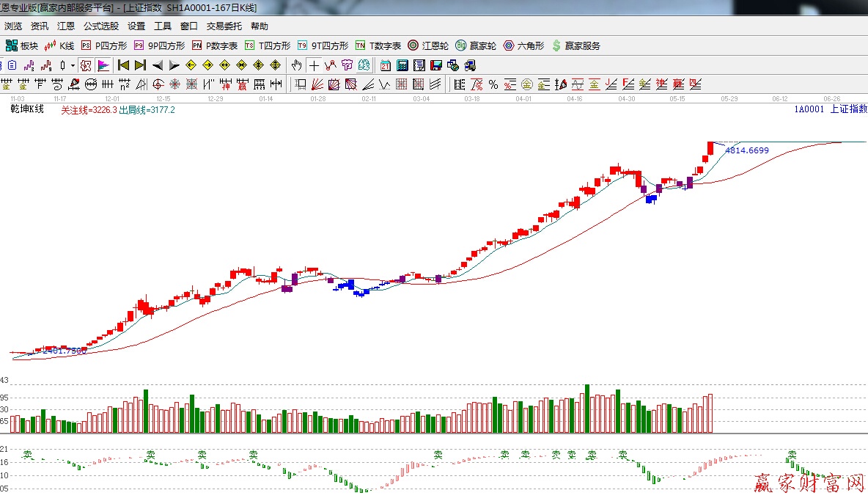Click the 4814.6699 price label on chart

point(746,150)
